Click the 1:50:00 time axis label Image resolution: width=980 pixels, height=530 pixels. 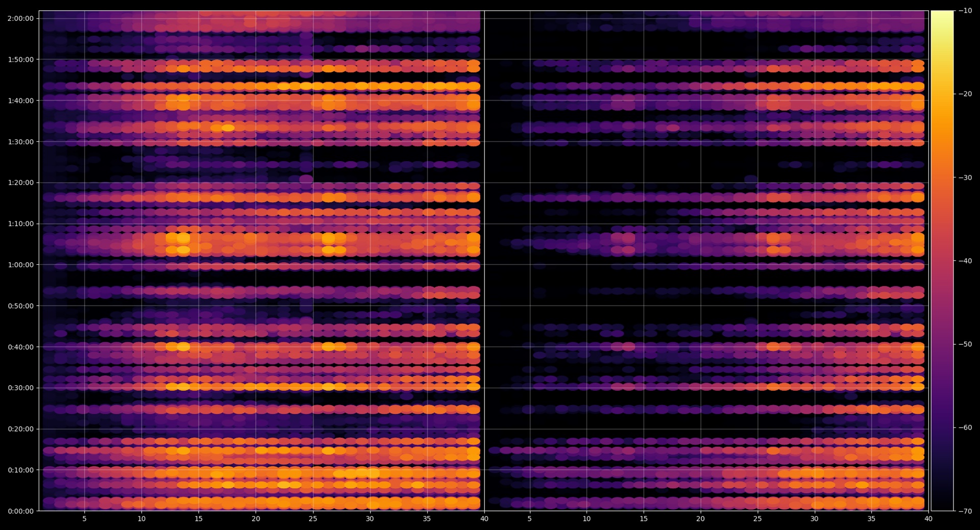point(20,60)
